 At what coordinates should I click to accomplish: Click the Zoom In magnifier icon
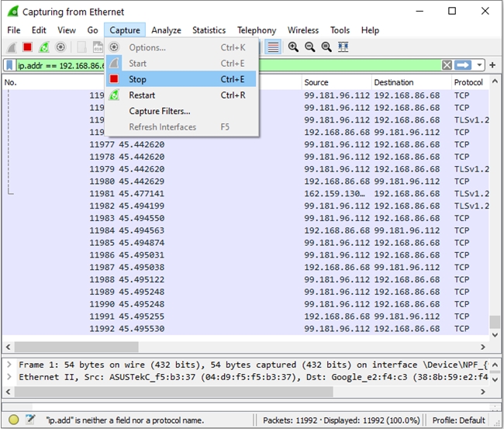[x=293, y=47]
